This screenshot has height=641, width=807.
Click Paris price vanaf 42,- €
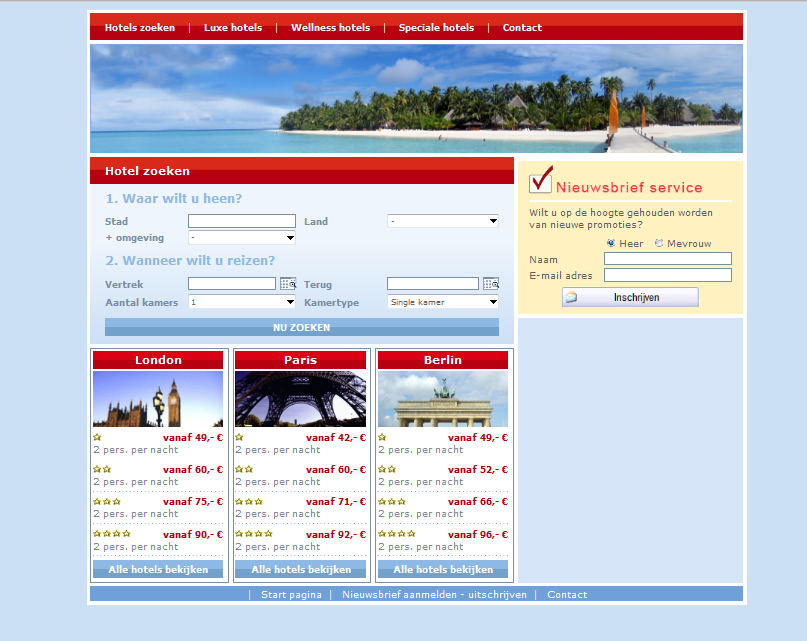point(336,438)
